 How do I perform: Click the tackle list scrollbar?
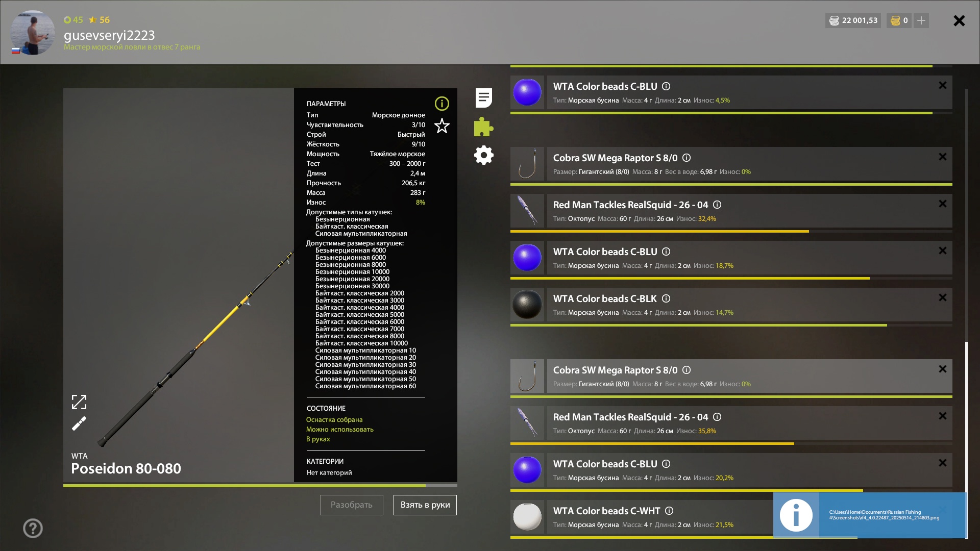966,439
